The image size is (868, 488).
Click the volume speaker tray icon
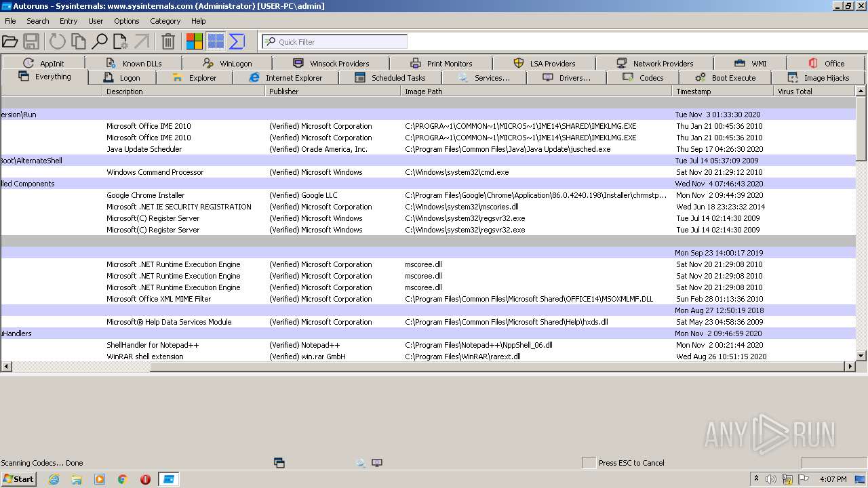[771, 479]
